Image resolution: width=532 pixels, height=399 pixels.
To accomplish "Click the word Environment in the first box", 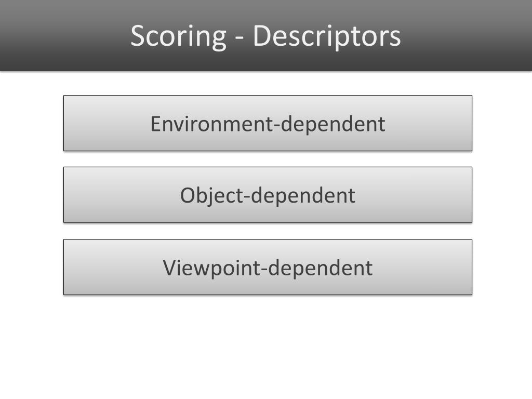I will [x=211, y=124].
